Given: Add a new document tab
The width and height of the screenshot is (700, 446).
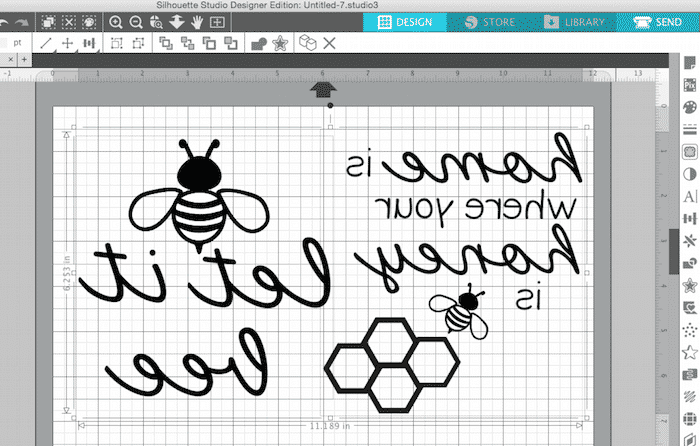Looking at the screenshot, I should click(24, 59).
